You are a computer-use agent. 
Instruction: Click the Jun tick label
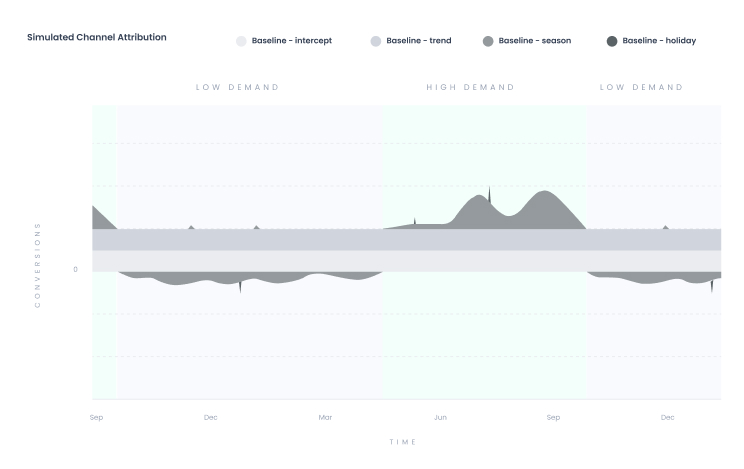(440, 417)
